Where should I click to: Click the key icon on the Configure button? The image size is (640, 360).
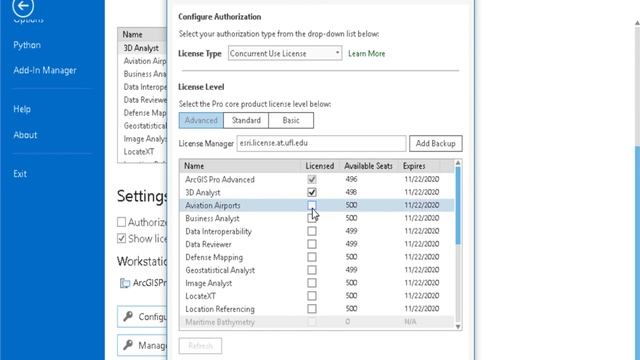[x=128, y=316]
